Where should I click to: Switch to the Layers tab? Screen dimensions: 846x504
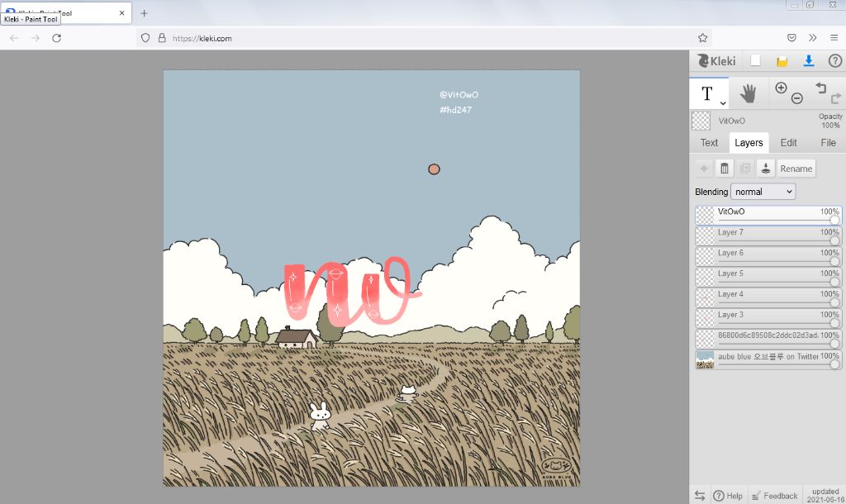point(749,142)
